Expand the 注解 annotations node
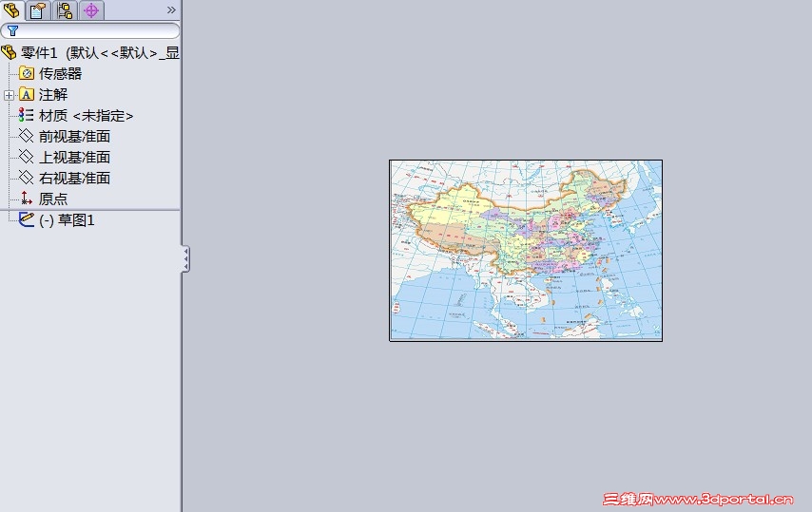 pyautogui.click(x=9, y=95)
